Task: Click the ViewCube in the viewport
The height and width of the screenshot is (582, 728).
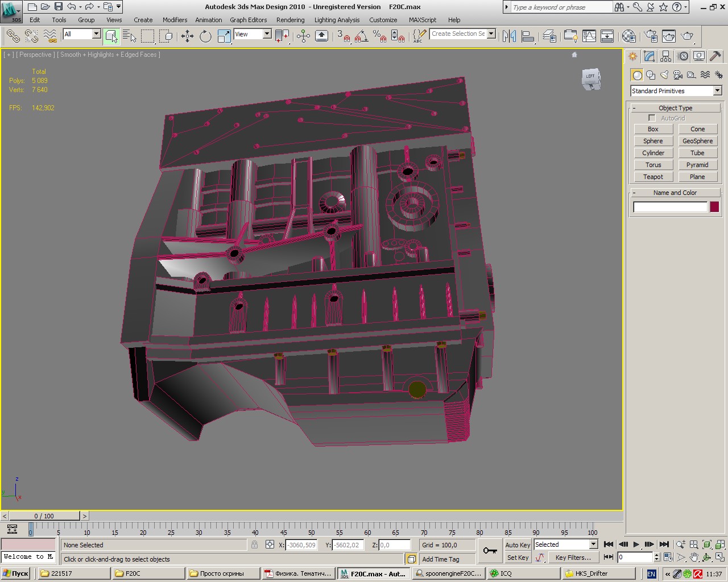Action: point(591,78)
